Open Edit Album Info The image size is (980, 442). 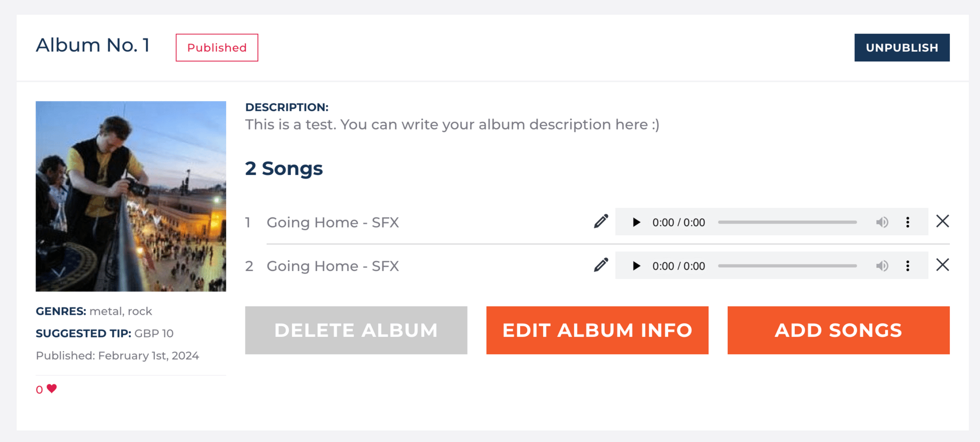(x=597, y=330)
